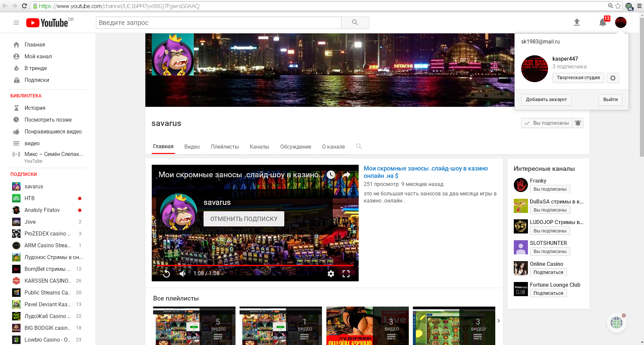Open 'В тренде' in the sidebar

36,68
